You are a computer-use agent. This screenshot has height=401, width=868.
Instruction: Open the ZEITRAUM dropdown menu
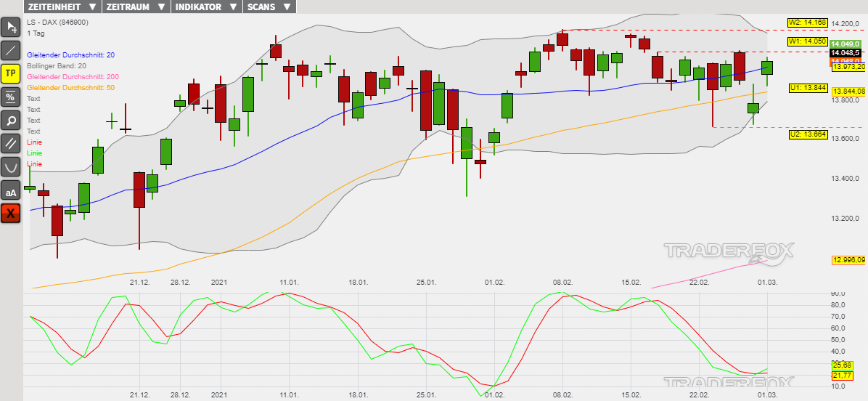coord(135,7)
